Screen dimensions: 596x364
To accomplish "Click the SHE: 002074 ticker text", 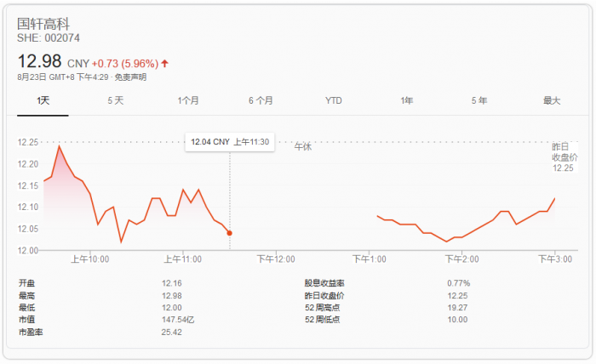I will click(x=49, y=38).
